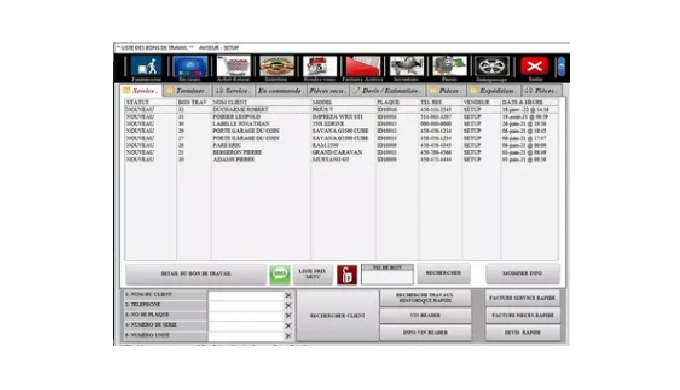The height and width of the screenshot is (390, 680).
Task: Open the red folder Factures Archives icon
Action: [x=363, y=68]
